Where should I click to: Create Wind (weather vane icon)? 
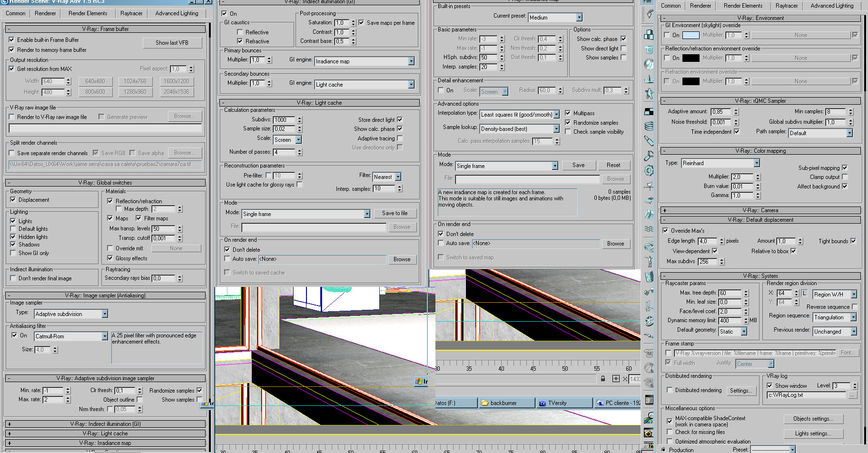(649, 186)
